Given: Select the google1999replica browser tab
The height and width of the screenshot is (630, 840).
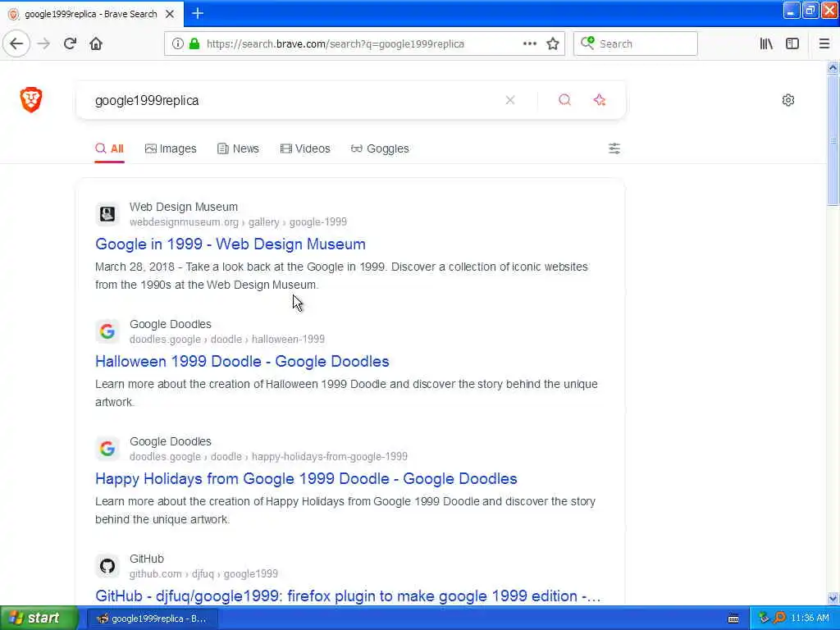Looking at the screenshot, I should (91, 14).
